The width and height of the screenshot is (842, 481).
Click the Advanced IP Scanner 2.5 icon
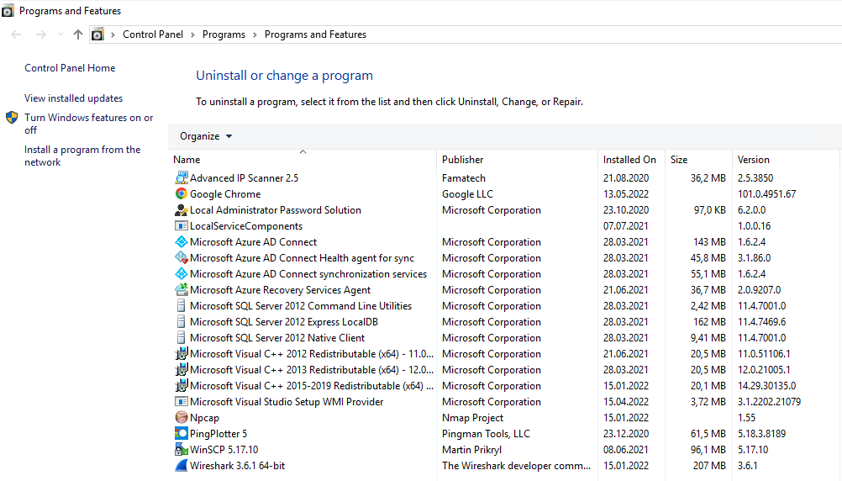tap(182, 178)
